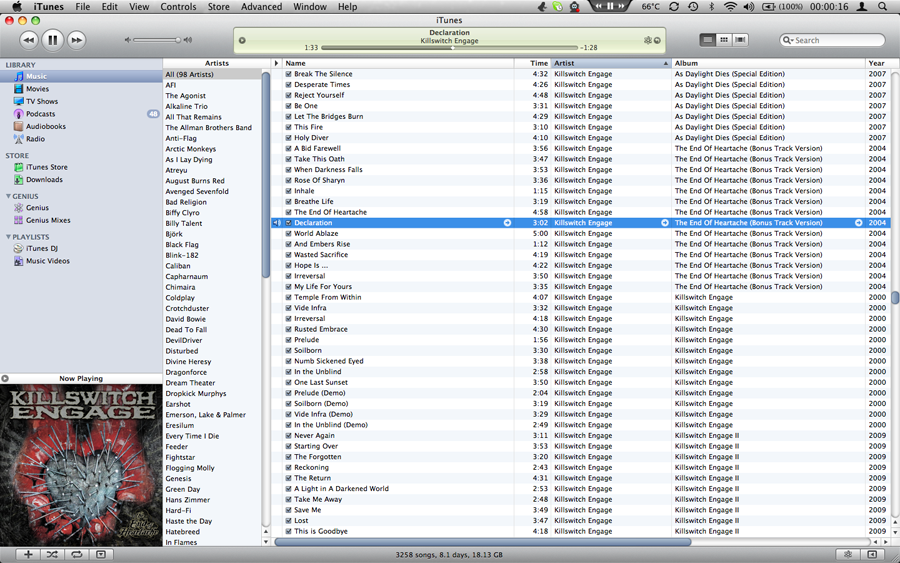Open the Controls menu

(x=178, y=6)
